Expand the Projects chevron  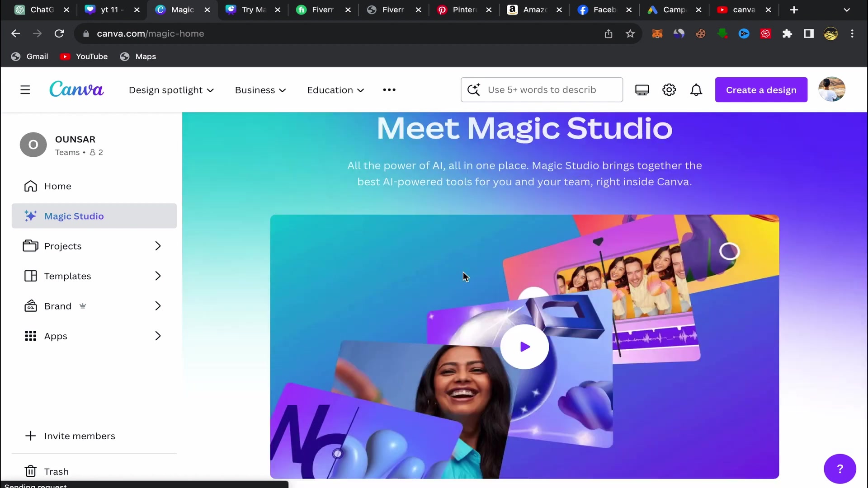pyautogui.click(x=158, y=246)
